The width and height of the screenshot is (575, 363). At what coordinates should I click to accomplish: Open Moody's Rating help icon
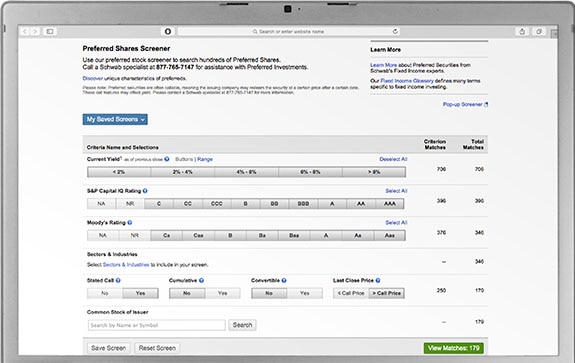tap(130, 223)
